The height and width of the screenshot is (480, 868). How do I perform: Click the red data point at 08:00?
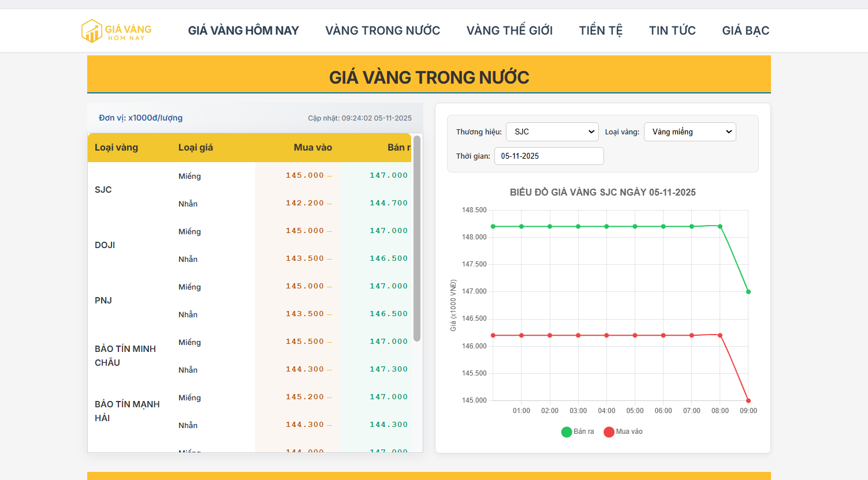tap(719, 335)
